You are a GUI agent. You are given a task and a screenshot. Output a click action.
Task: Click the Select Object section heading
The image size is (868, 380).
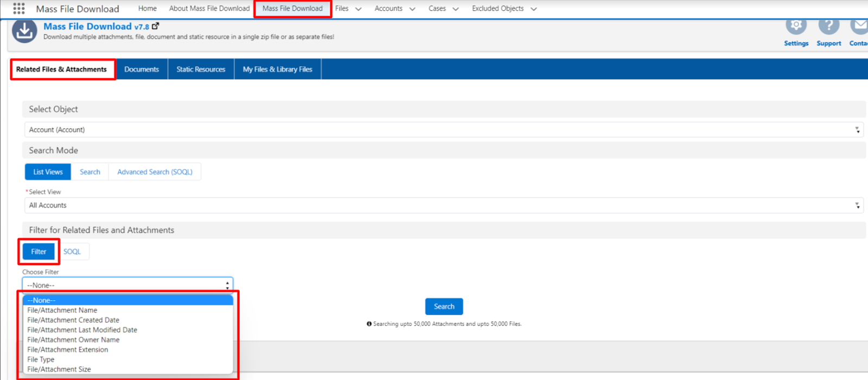tap(53, 109)
